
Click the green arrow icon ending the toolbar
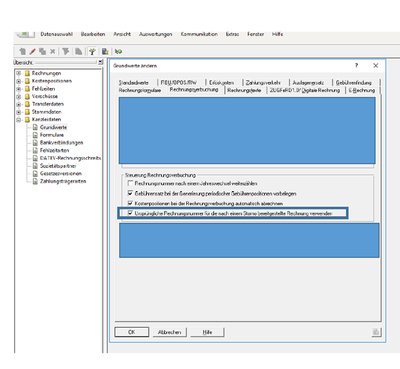tap(118, 51)
